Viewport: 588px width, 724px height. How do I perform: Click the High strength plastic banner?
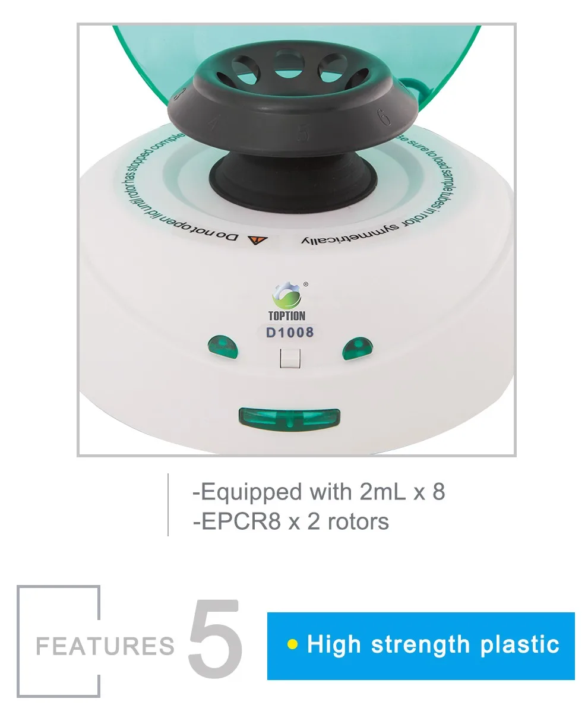coord(421,646)
